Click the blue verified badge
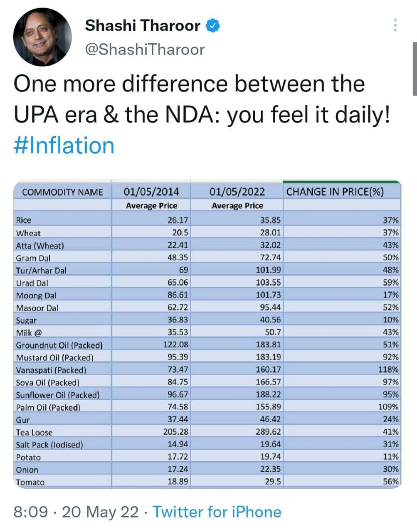Image resolution: width=417 pixels, height=532 pixels. (213, 26)
